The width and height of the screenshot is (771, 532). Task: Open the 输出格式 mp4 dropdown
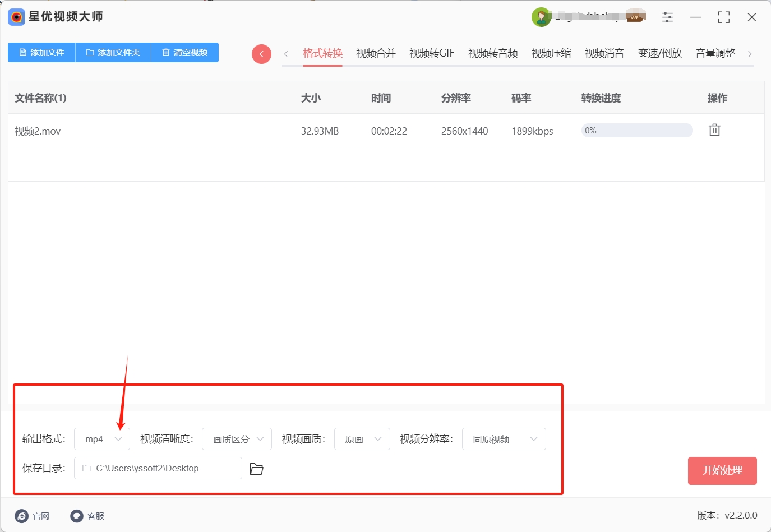102,439
